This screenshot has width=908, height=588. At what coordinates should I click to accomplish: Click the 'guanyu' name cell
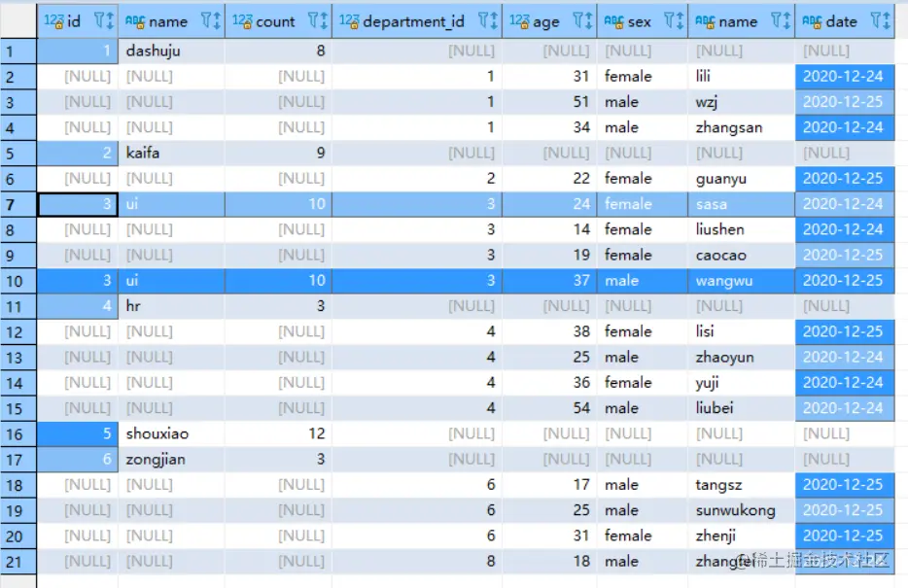[742, 178]
